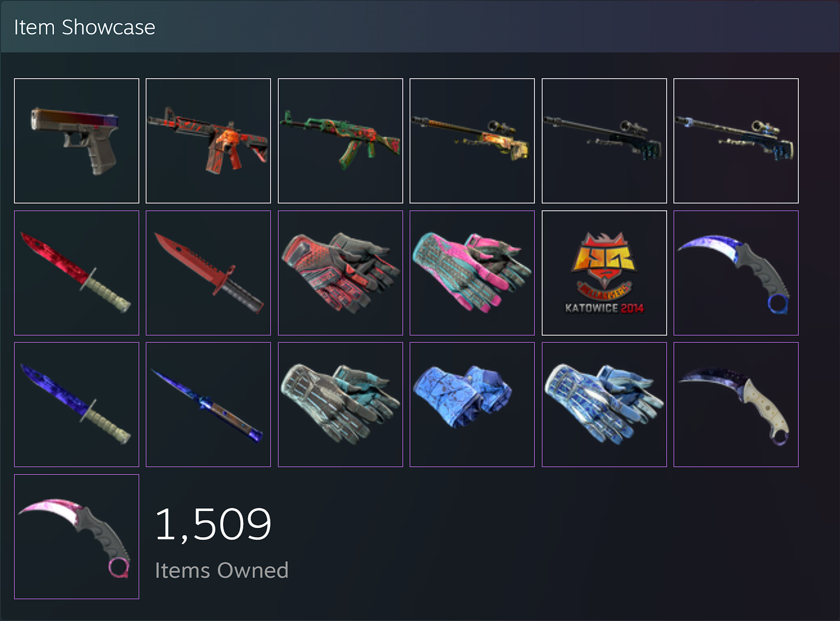This screenshot has width=840, height=621.
Task: Open the blue marbled M9 bayonet knife
Action: (x=77, y=405)
